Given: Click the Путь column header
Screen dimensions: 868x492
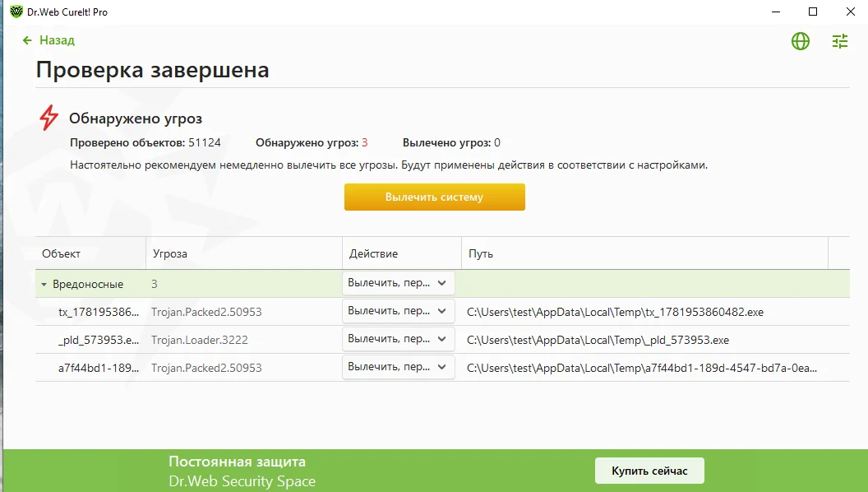Looking at the screenshot, I should click(645, 253).
